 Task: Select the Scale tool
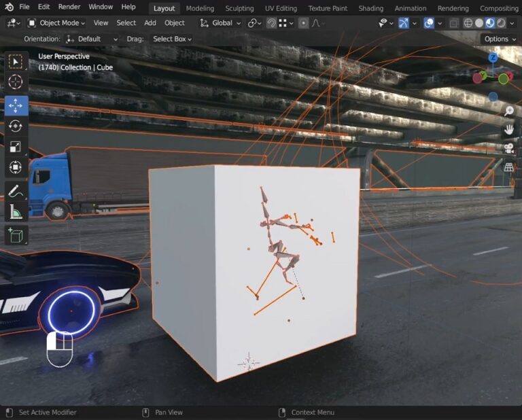(16, 147)
